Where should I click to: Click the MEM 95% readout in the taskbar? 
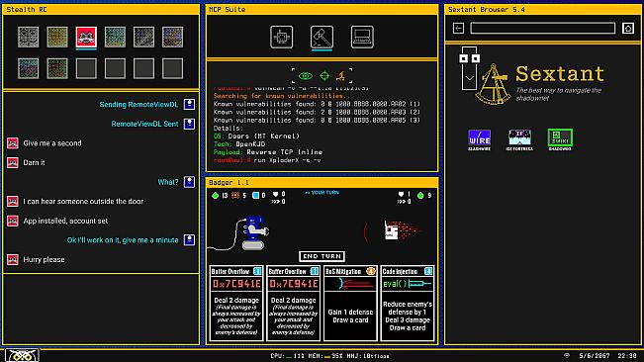(x=324, y=356)
